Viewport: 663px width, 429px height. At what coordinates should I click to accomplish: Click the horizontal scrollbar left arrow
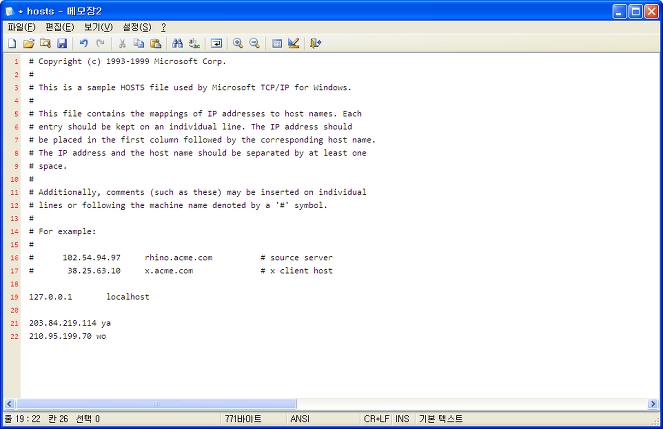click(x=9, y=404)
